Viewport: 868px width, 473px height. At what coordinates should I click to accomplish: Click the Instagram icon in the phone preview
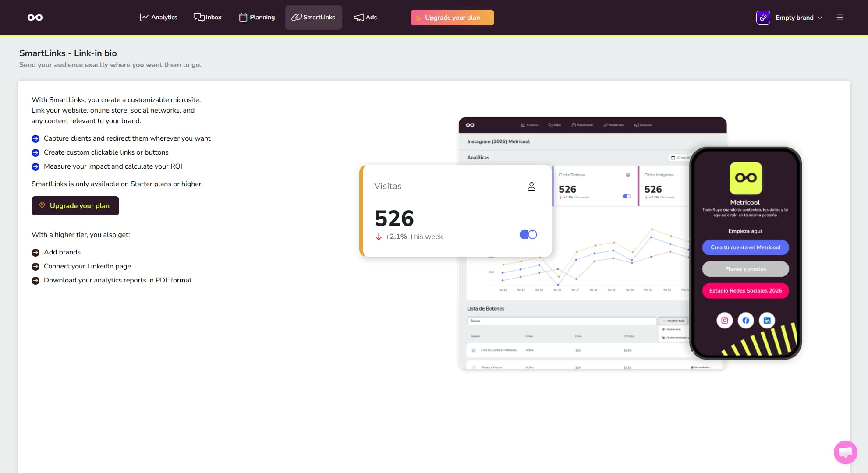coord(724,320)
